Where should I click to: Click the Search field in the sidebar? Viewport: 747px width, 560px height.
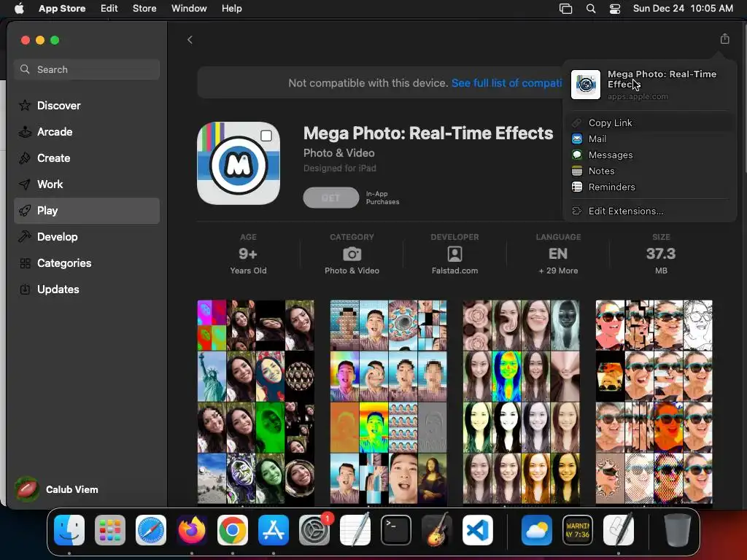point(87,69)
